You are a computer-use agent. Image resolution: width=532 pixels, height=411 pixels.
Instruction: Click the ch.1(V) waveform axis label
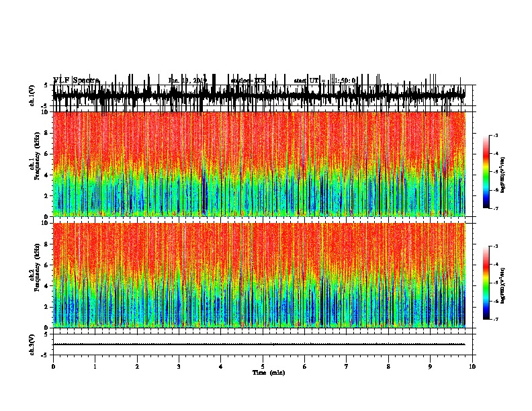[x=32, y=95]
